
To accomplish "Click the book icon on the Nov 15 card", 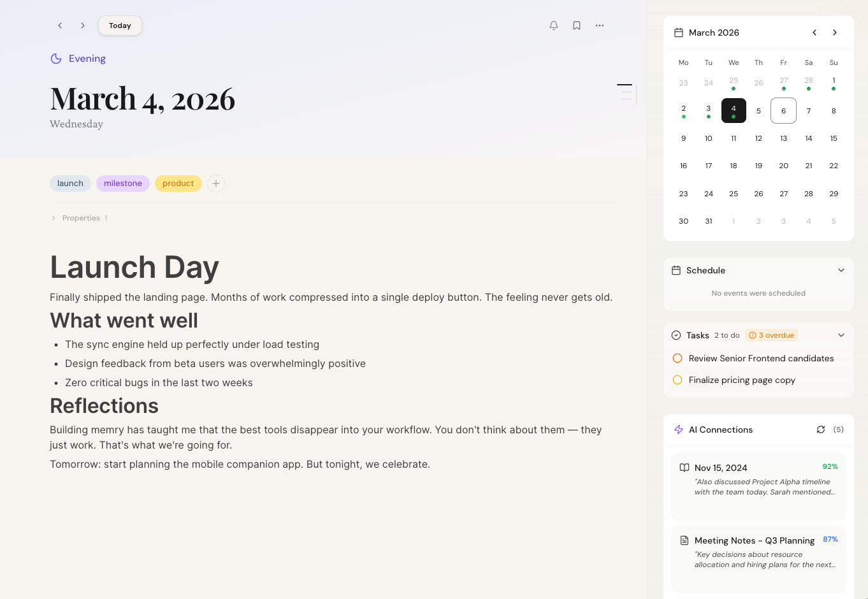I will pyautogui.click(x=683, y=468).
